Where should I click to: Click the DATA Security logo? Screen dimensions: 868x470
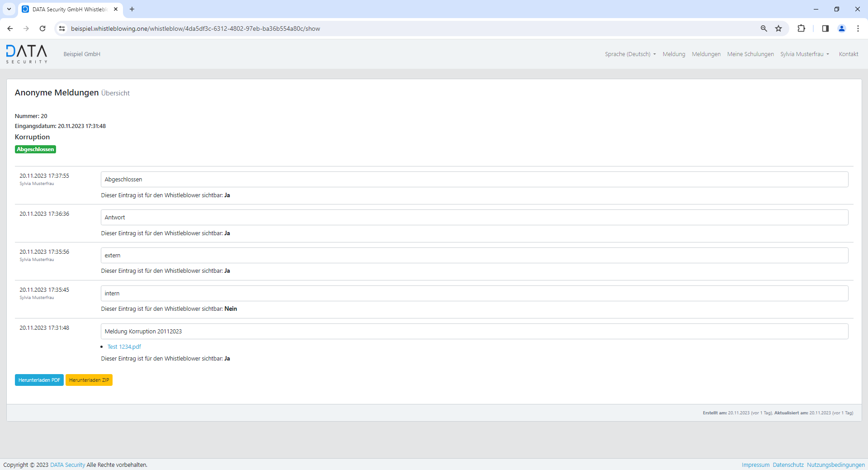(27, 54)
